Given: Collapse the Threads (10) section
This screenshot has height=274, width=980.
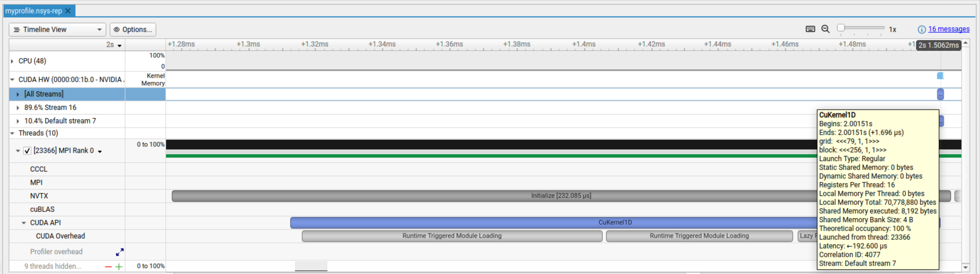Looking at the screenshot, I should coord(12,133).
